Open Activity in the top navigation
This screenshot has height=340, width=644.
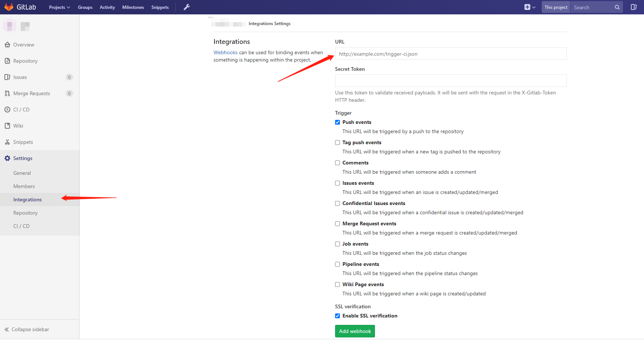click(107, 7)
